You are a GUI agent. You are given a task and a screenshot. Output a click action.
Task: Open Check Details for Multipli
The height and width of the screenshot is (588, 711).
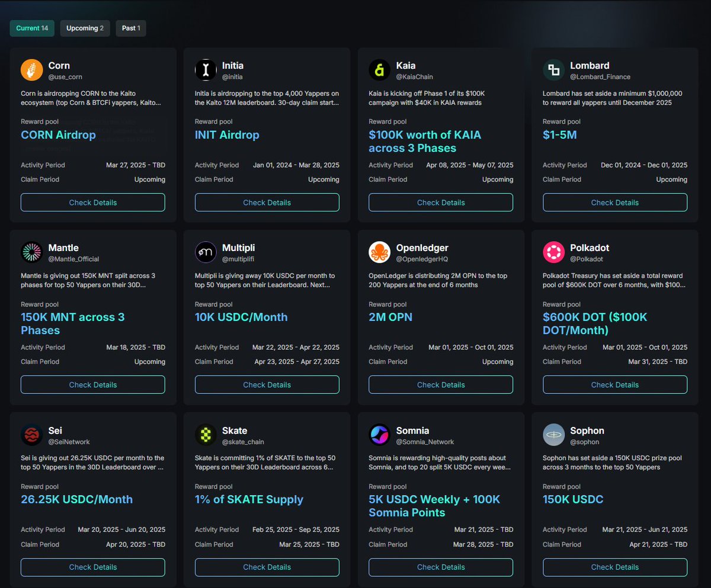point(267,385)
